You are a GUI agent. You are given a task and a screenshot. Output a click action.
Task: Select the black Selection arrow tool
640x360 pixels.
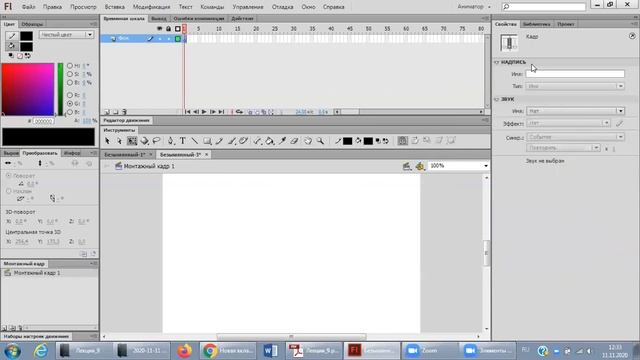[107, 141]
